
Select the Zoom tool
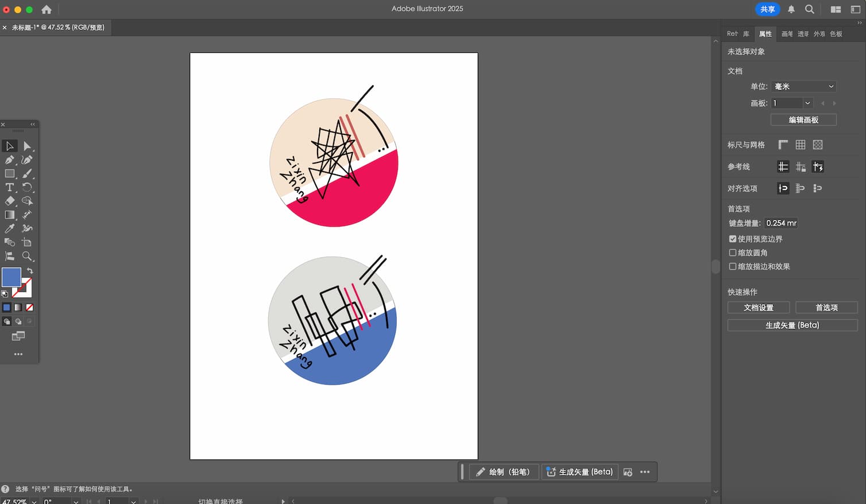(26, 256)
